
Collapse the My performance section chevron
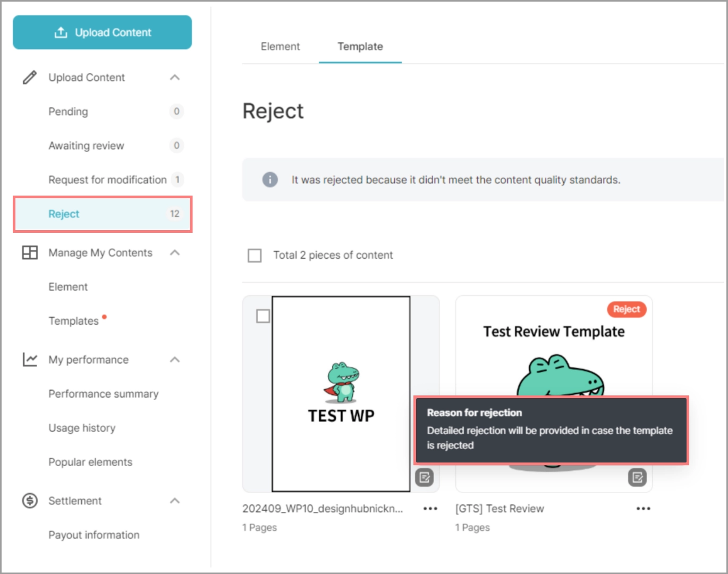tap(175, 360)
